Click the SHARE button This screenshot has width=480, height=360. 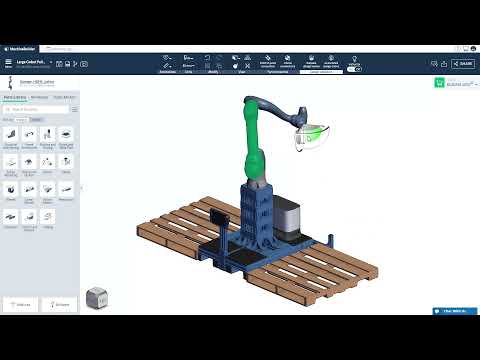click(463, 64)
